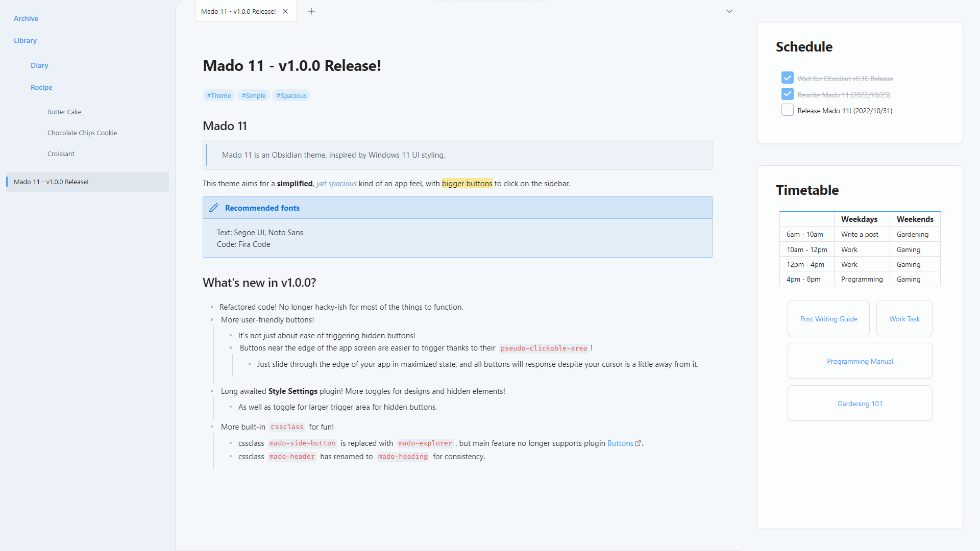Enable 'Release Mado 11! (2022/10/31)' checkbox
980x551 pixels.
point(788,110)
